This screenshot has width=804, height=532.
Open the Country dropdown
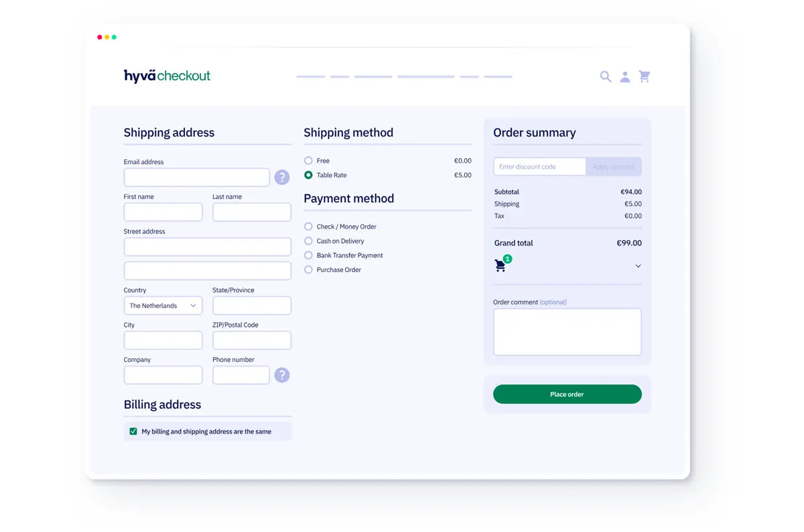pyautogui.click(x=163, y=306)
